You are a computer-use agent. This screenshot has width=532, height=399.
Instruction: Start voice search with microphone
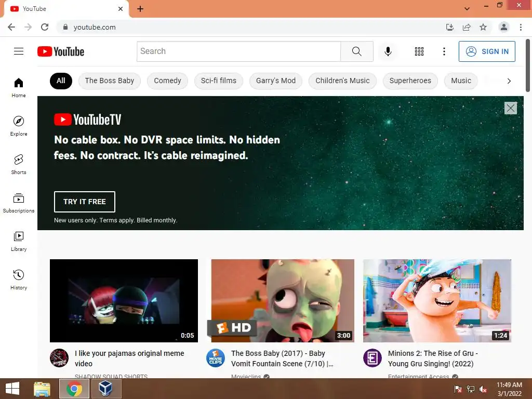[x=388, y=51]
